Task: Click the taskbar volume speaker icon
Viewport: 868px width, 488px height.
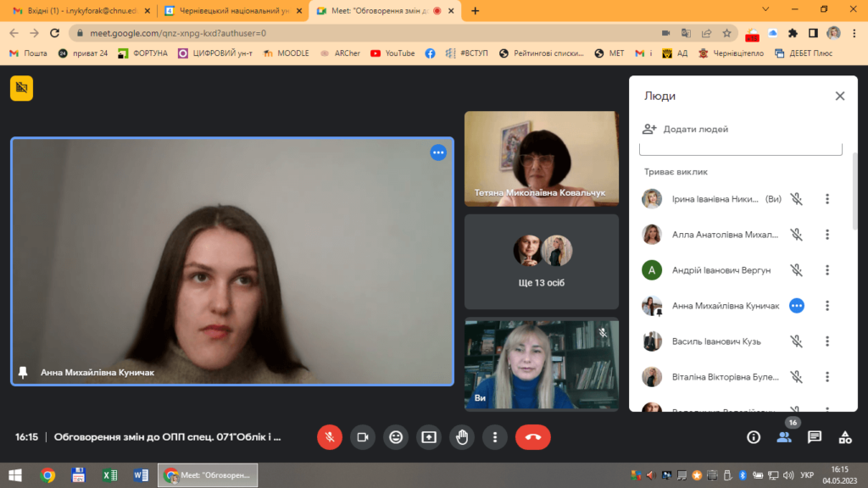Action: pyautogui.click(x=788, y=475)
